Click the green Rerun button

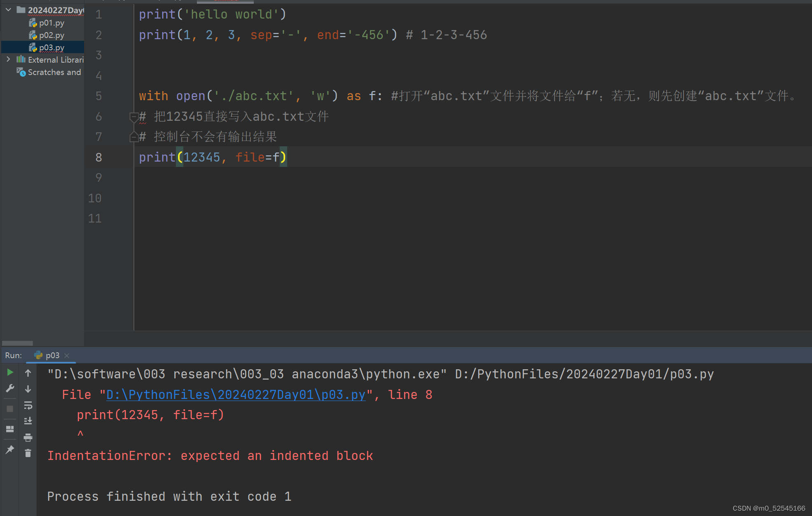[x=10, y=373]
